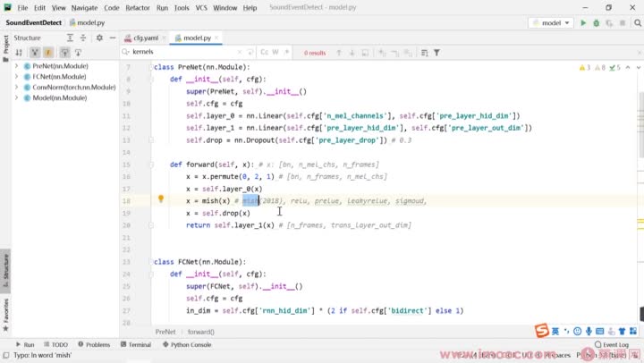The height and width of the screenshot is (363, 644).
Task: Fold FCNet class at line 23
Action: point(151,262)
